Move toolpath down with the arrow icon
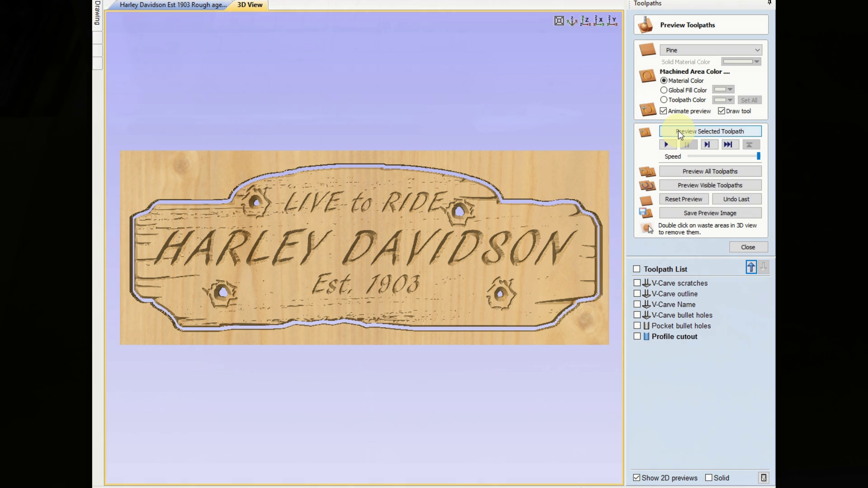This screenshot has height=488, width=868. [764, 267]
